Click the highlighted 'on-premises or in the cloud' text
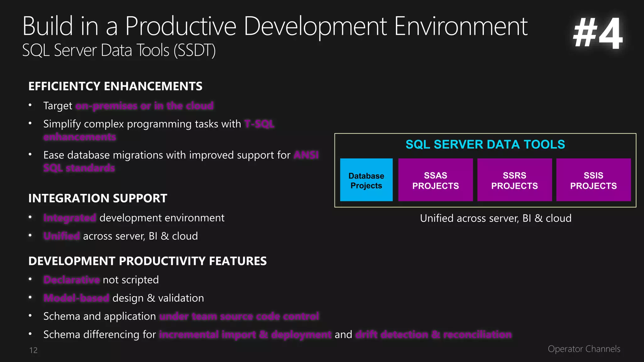 point(144,106)
